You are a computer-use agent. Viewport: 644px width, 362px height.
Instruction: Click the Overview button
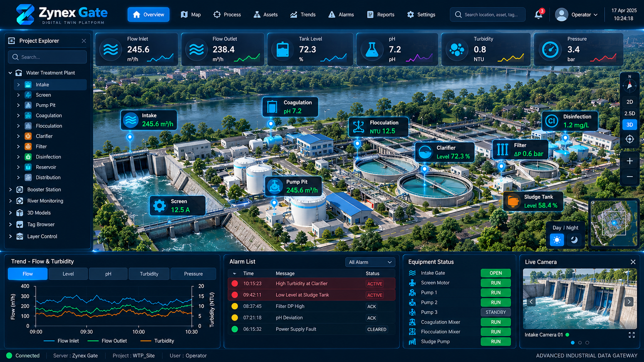point(148,15)
